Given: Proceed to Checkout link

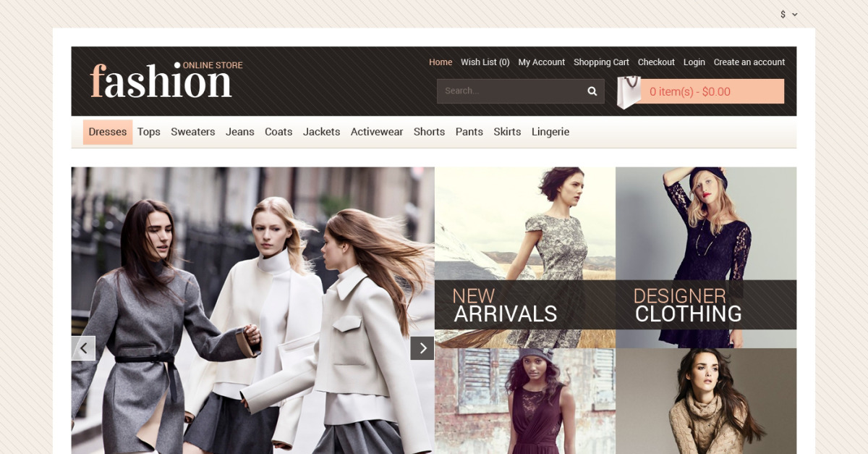Looking at the screenshot, I should (x=656, y=62).
